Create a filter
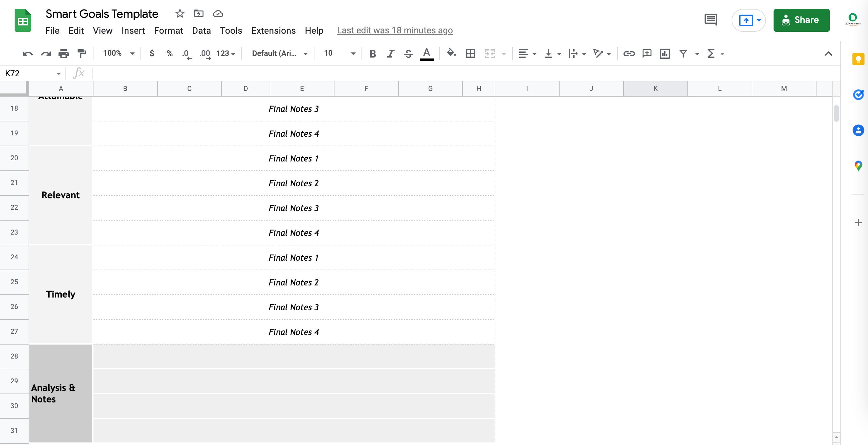Image resolution: width=868 pixels, height=445 pixels. pyautogui.click(x=683, y=53)
